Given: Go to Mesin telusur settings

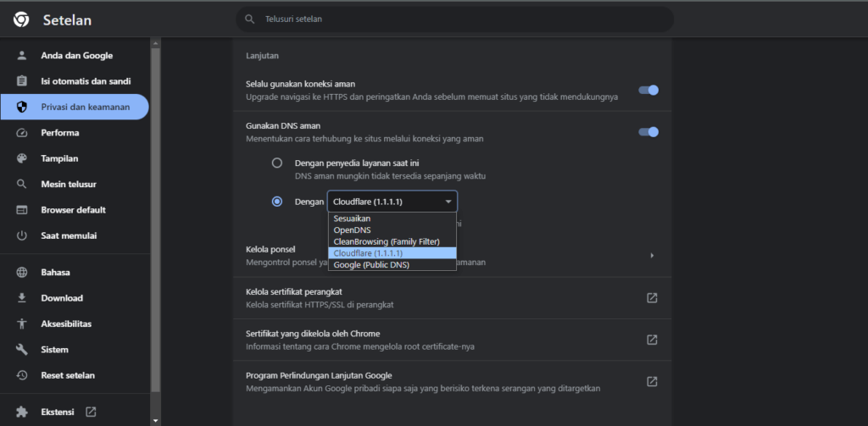Looking at the screenshot, I should [75, 185].
